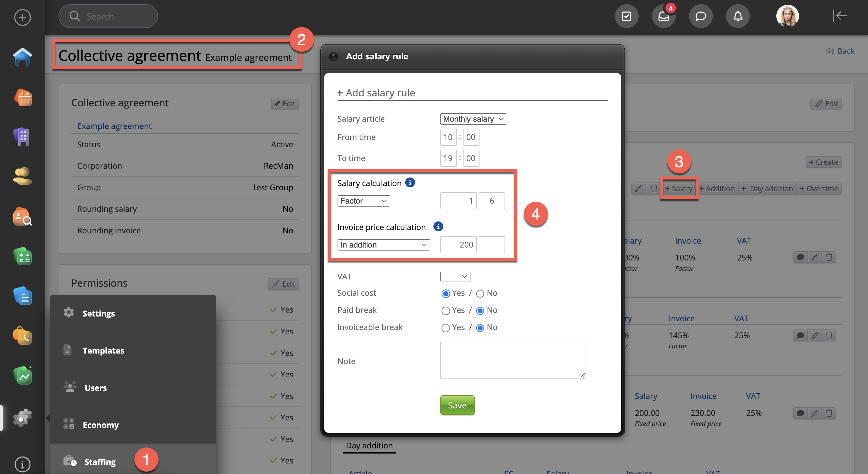Screen dimensions: 868x474
Task: Click the Back link
Action: tap(840, 51)
